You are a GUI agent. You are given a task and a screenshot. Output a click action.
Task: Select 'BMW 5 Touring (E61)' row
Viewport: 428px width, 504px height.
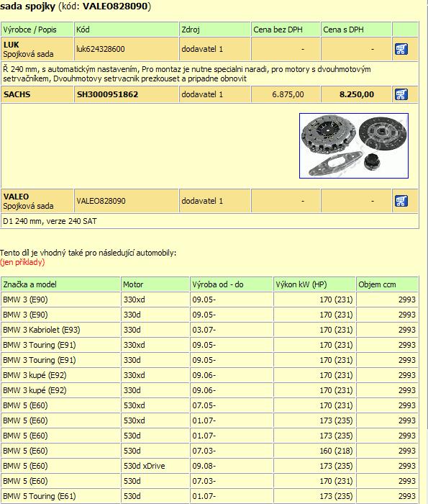[x=209, y=496]
